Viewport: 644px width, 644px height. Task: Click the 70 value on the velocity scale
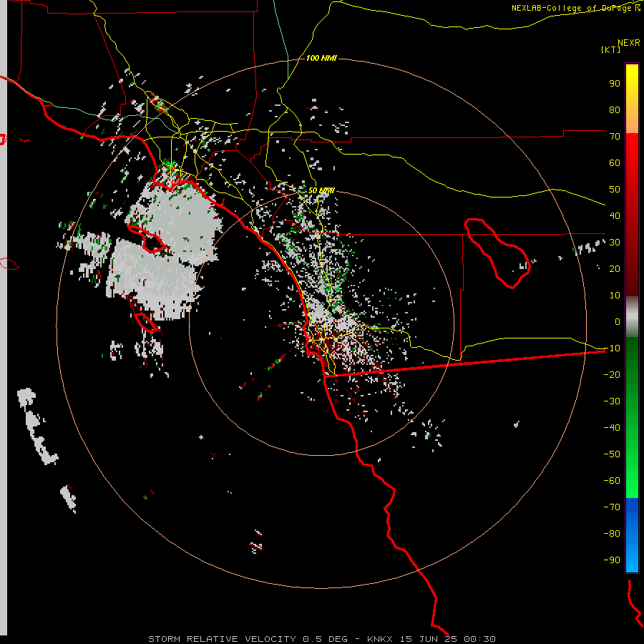615,137
